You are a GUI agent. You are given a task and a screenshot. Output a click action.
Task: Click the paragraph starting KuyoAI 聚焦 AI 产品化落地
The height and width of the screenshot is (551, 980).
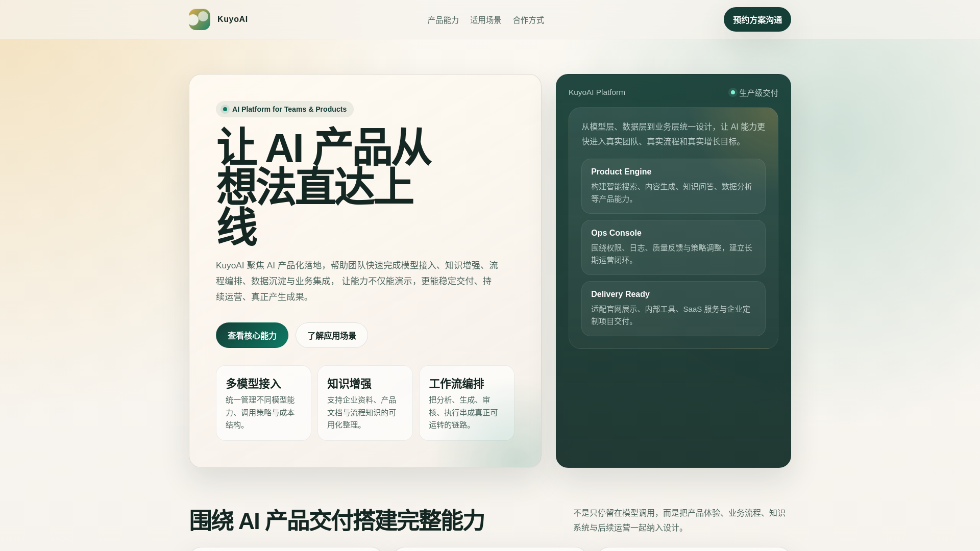[357, 281]
